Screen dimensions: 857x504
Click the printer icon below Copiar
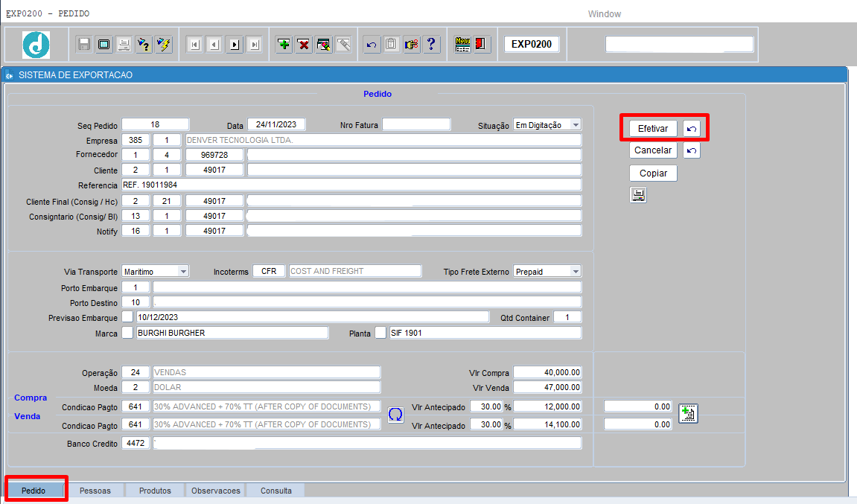click(x=638, y=194)
